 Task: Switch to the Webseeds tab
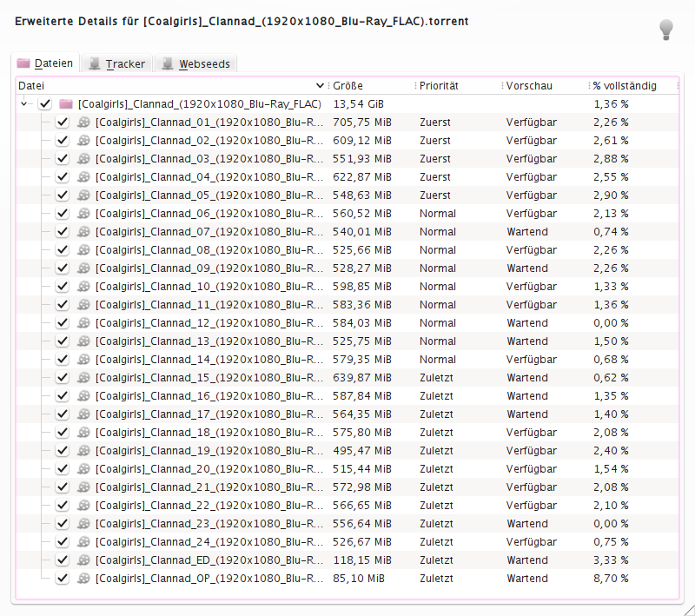click(x=195, y=63)
